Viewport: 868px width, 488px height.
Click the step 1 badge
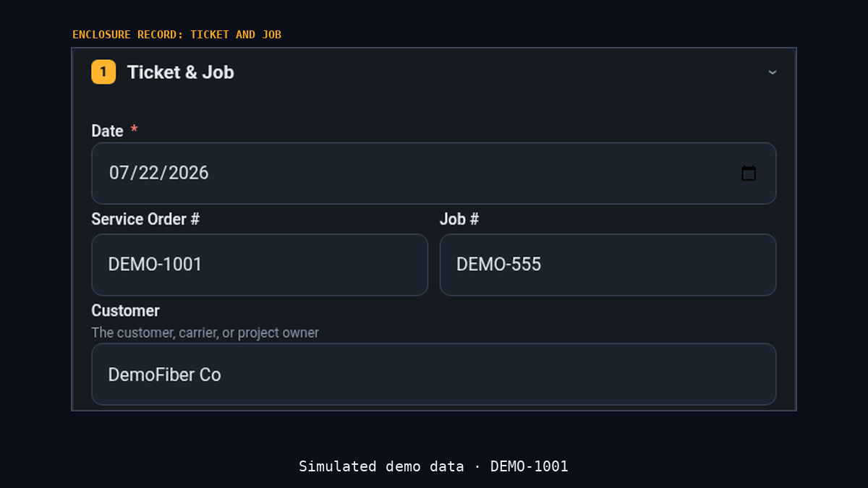coord(103,72)
